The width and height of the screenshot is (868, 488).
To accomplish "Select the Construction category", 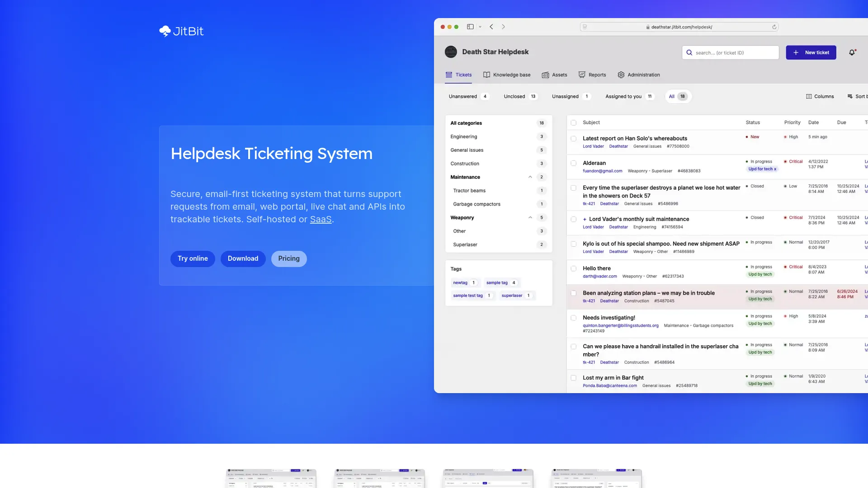I will point(499,164).
